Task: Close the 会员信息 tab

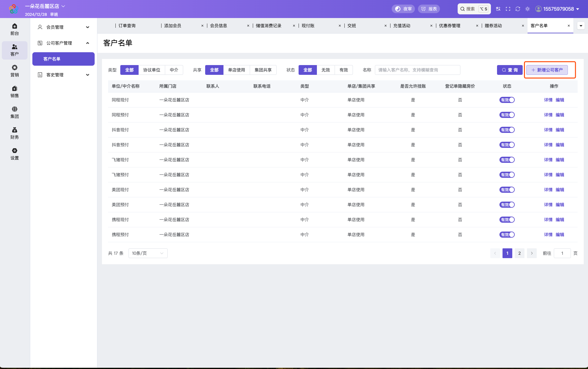Action: point(248,26)
